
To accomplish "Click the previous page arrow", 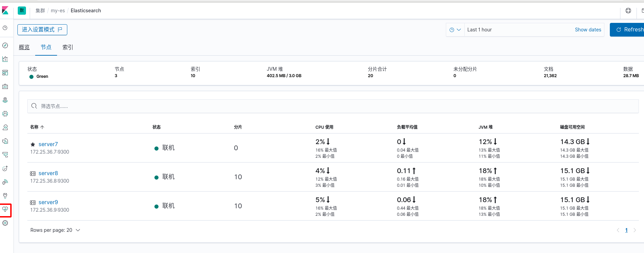I will (x=618, y=230).
